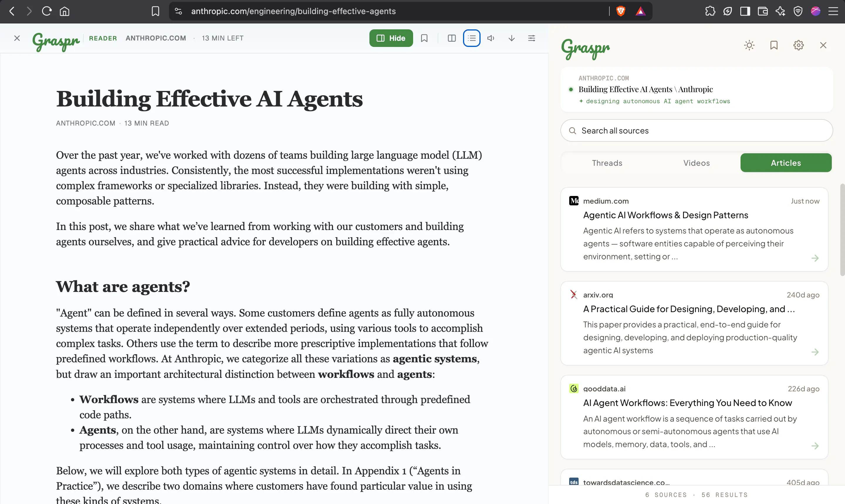Reload the page with the refresh icon
This screenshot has height=504, width=845.
[x=47, y=11]
